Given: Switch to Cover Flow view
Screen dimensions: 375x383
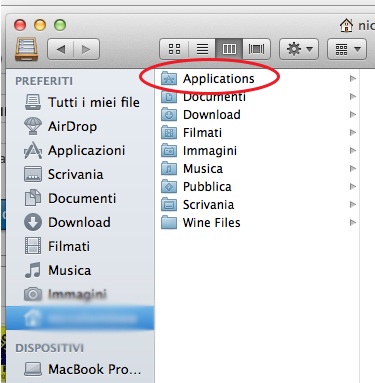Looking at the screenshot, I should [x=256, y=49].
